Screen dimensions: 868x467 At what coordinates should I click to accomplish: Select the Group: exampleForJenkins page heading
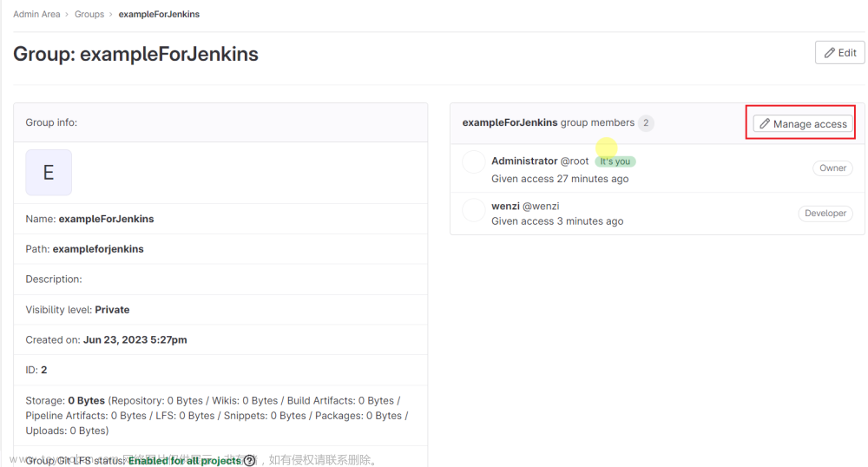[x=135, y=54]
